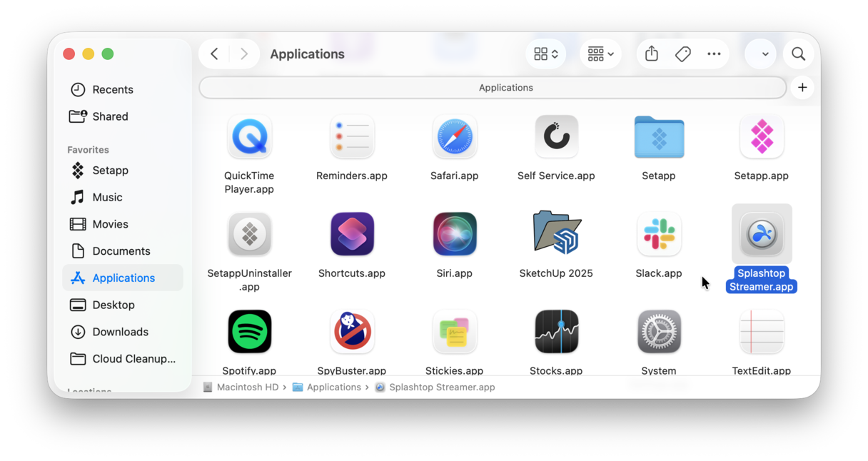Select the TextEdit.app icon
This screenshot has width=868, height=461.
point(762,332)
